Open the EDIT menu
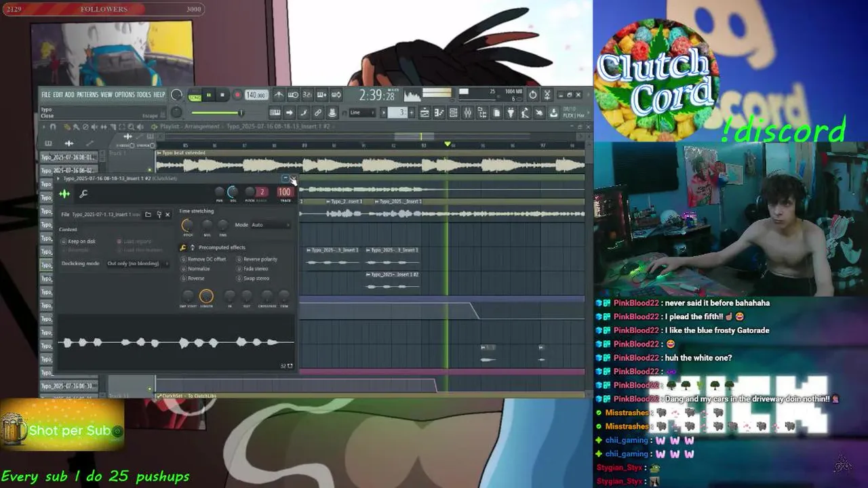 58,95
